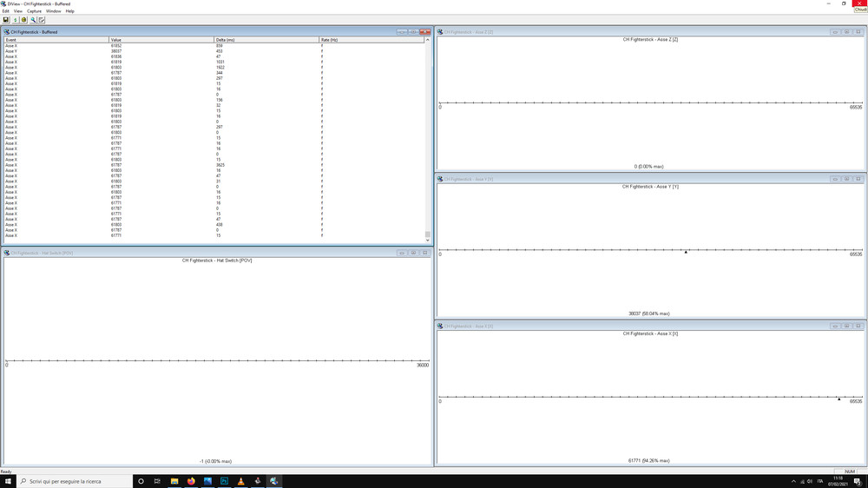The width and height of the screenshot is (868, 488).
Task: Click the Buffered list scroll-down arrow
Action: coord(427,241)
